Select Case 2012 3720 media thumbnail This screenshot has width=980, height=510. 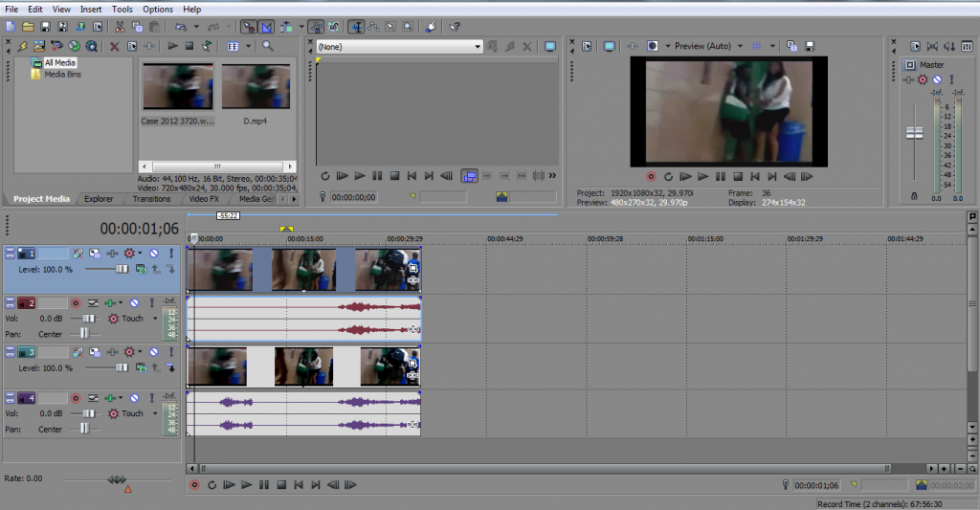(x=177, y=86)
